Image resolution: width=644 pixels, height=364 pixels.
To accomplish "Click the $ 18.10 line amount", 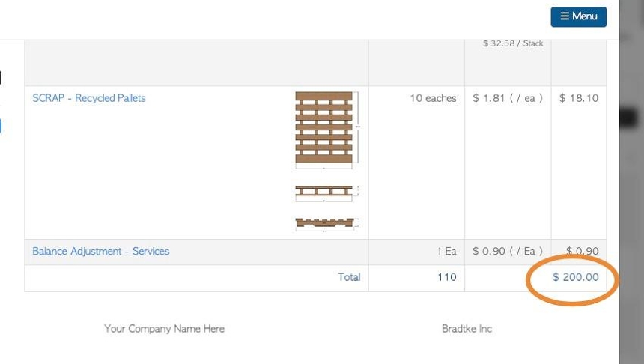I will click(x=579, y=98).
